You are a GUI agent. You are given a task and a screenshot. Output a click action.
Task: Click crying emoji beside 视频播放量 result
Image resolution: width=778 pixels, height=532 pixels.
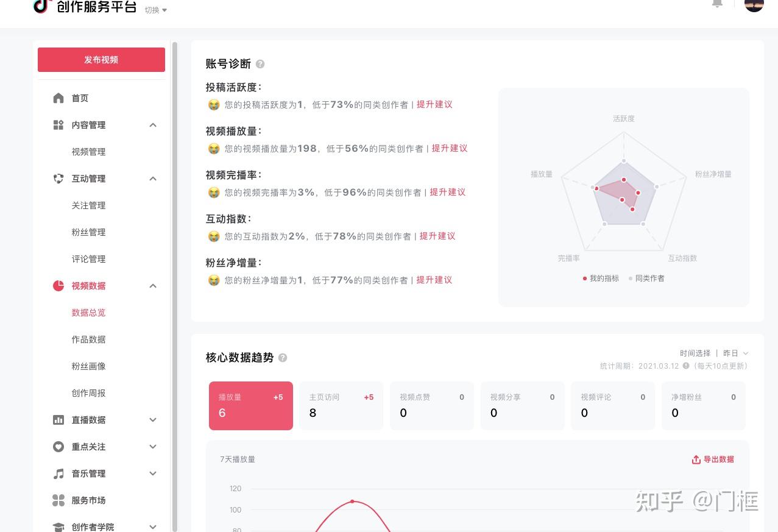click(214, 149)
